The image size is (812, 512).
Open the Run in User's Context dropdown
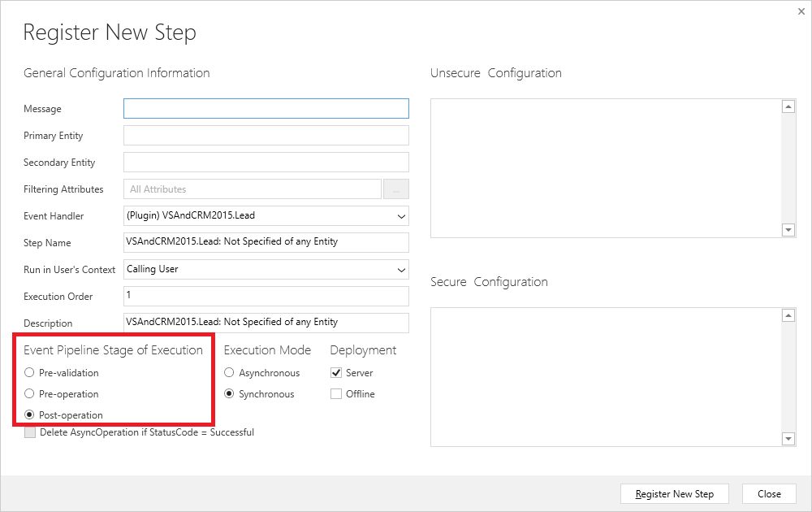266,269
